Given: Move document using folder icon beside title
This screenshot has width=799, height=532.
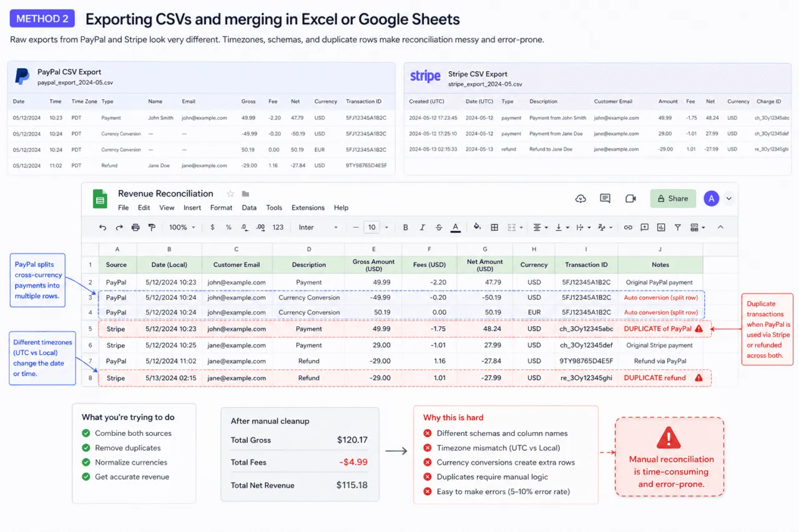Looking at the screenshot, I should coord(245,194).
